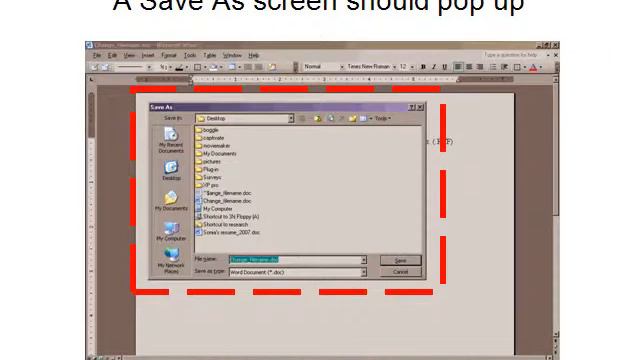Viewport: 640px width, 360px height.
Task: Open the Tools dropdown in Save As
Action: tap(382, 118)
